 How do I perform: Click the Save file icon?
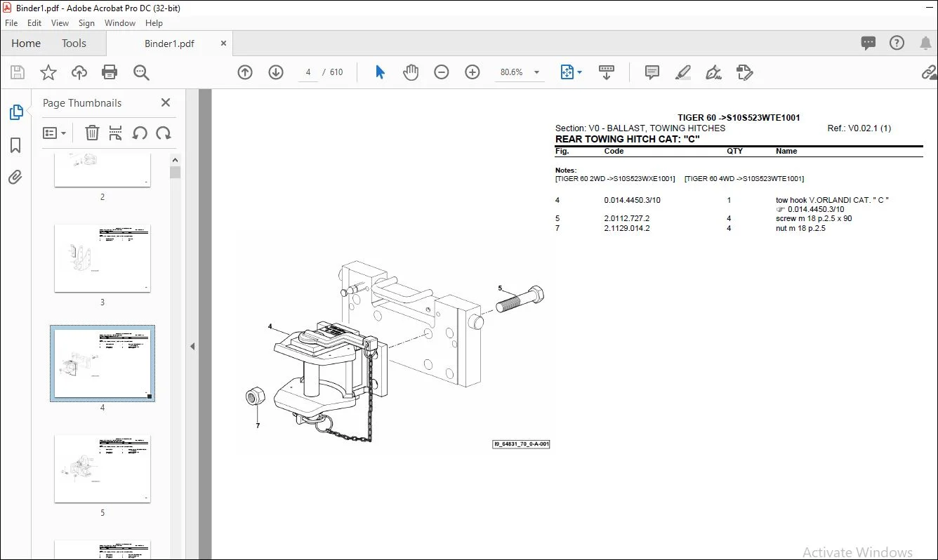click(18, 72)
